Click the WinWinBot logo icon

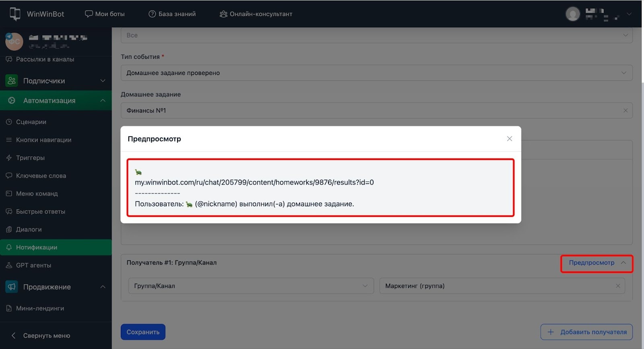pyautogui.click(x=15, y=14)
